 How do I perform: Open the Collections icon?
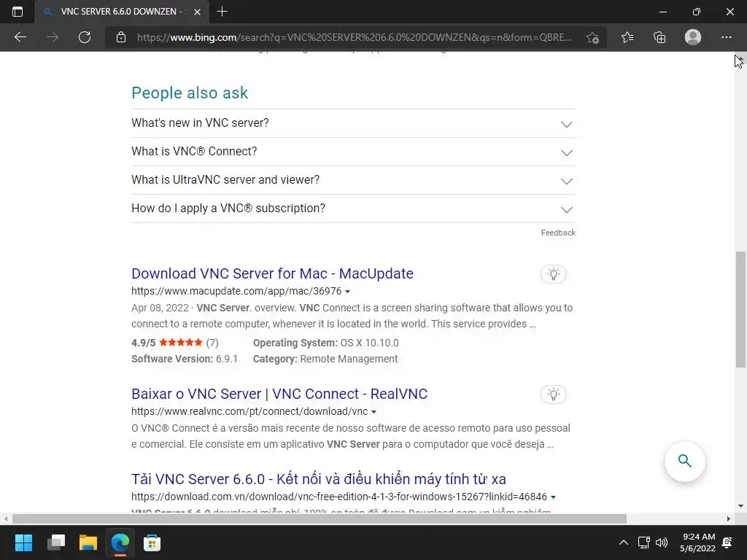click(x=659, y=37)
